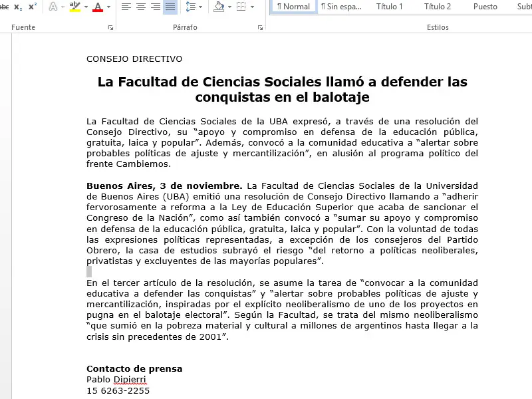
Task: Apply the Título 1 style
Action: coord(390,7)
